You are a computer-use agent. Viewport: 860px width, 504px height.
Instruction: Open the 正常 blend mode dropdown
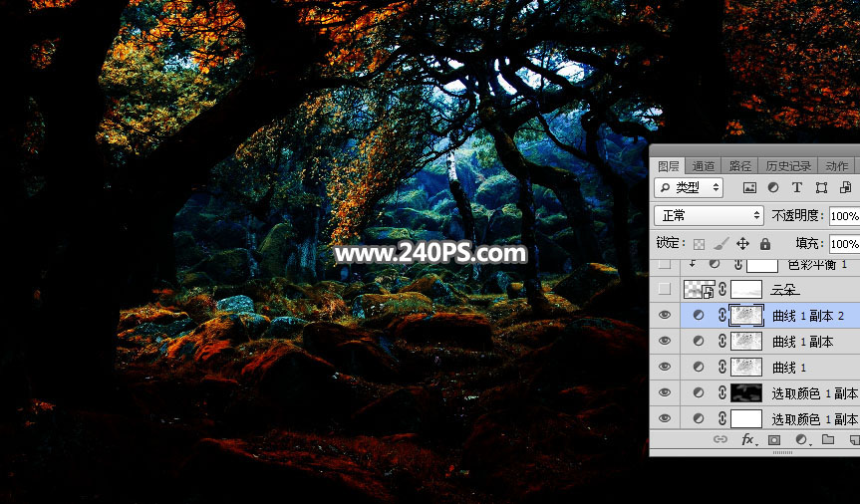coord(709,215)
